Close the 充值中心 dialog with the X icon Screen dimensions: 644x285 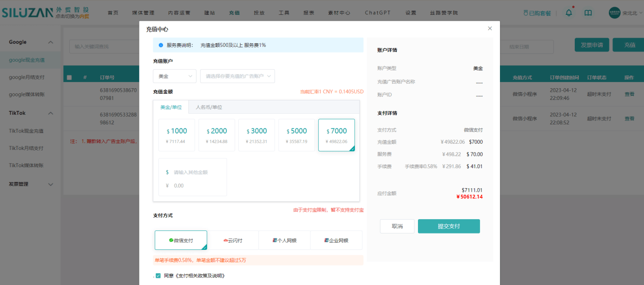490,29
